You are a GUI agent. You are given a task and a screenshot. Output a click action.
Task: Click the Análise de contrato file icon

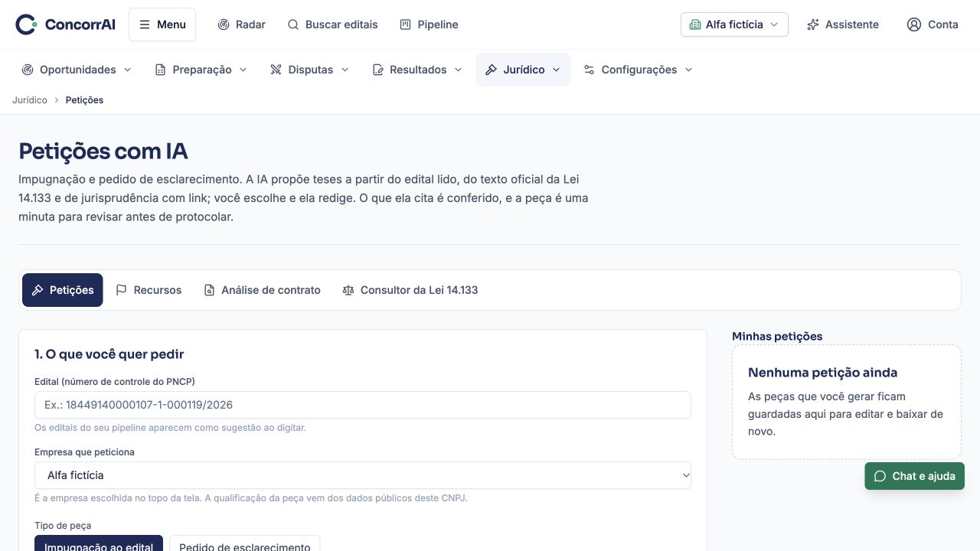tap(209, 290)
